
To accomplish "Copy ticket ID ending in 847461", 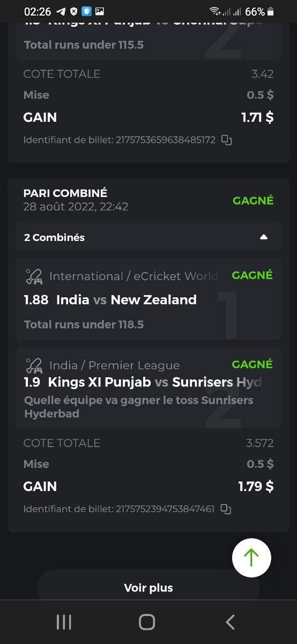I will tap(226, 509).
